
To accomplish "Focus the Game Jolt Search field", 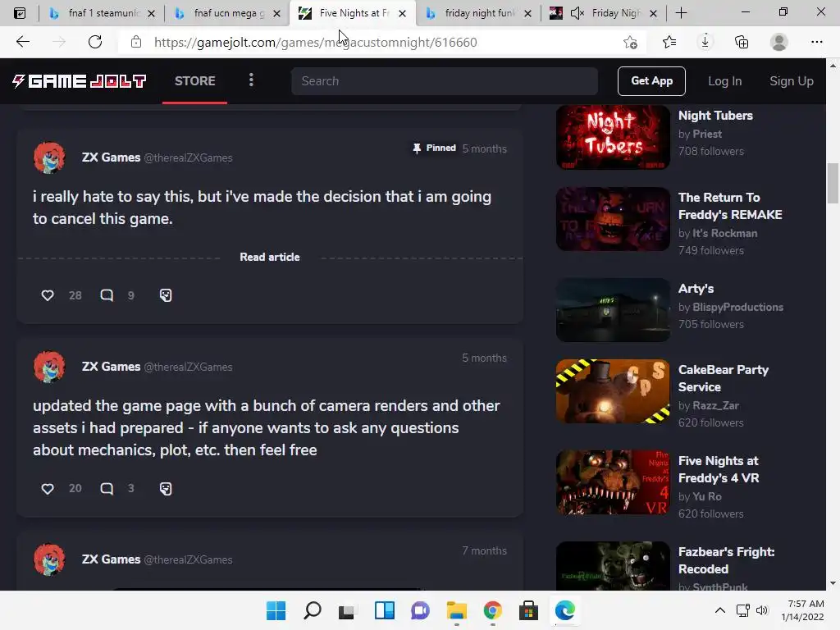I will (x=444, y=81).
